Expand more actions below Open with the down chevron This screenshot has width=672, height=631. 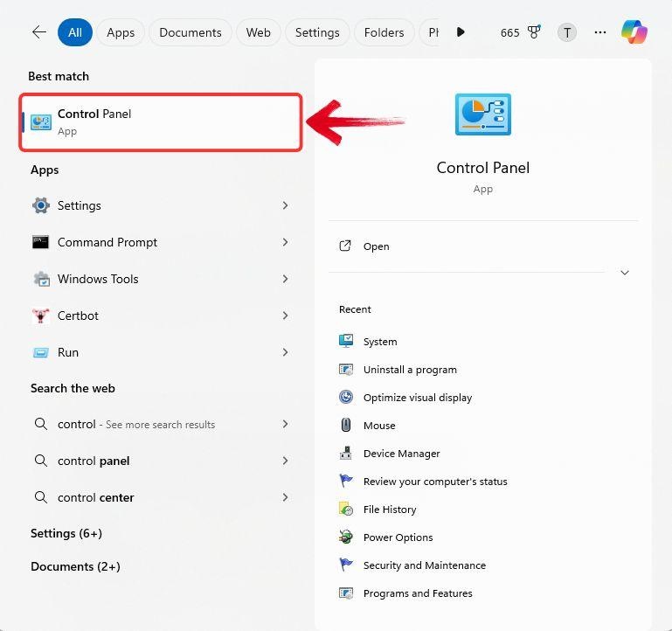coord(625,273)
